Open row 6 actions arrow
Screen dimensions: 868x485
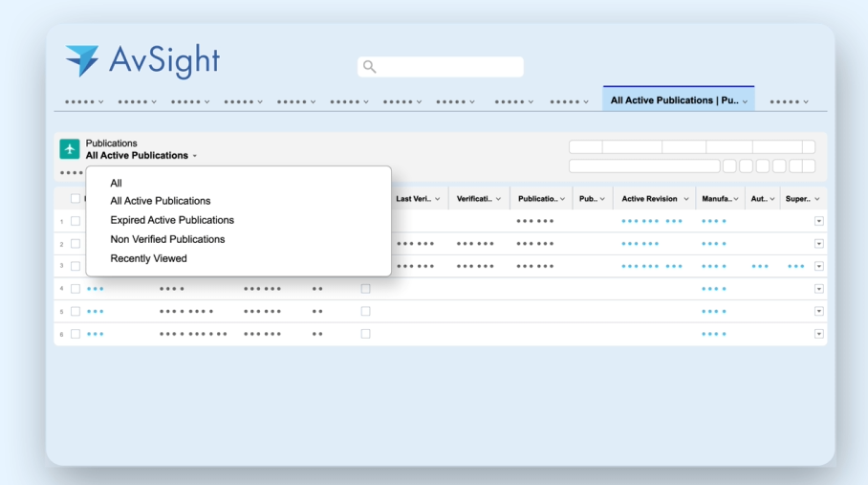[818, 334]
